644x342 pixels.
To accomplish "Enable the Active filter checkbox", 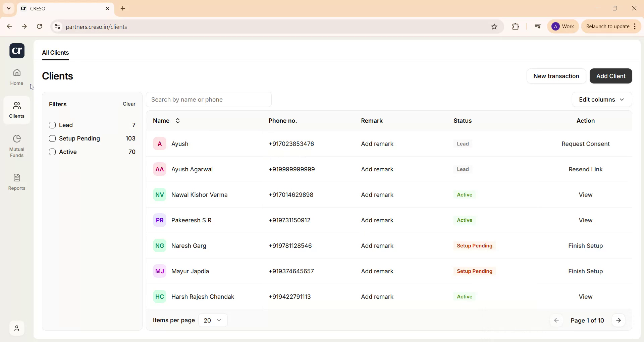I will point(52,152).
